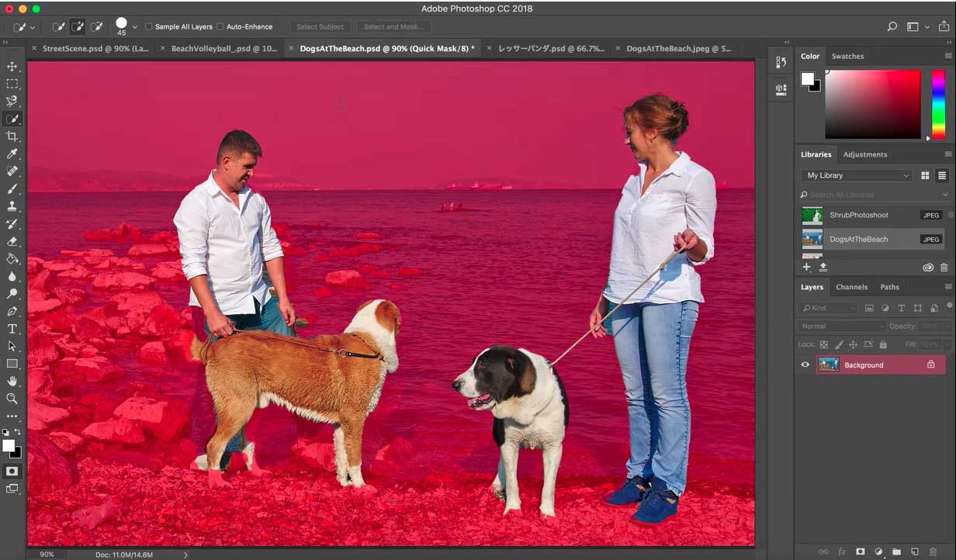Open the My Library dropdown
956x560 pixels.
(x=857, y=176)
